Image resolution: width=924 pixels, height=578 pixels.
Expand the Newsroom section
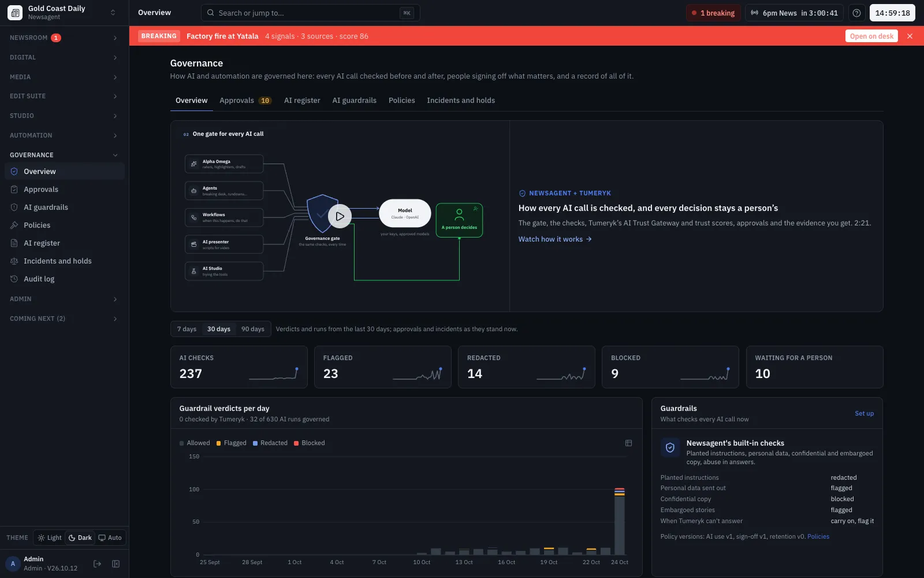64,38
